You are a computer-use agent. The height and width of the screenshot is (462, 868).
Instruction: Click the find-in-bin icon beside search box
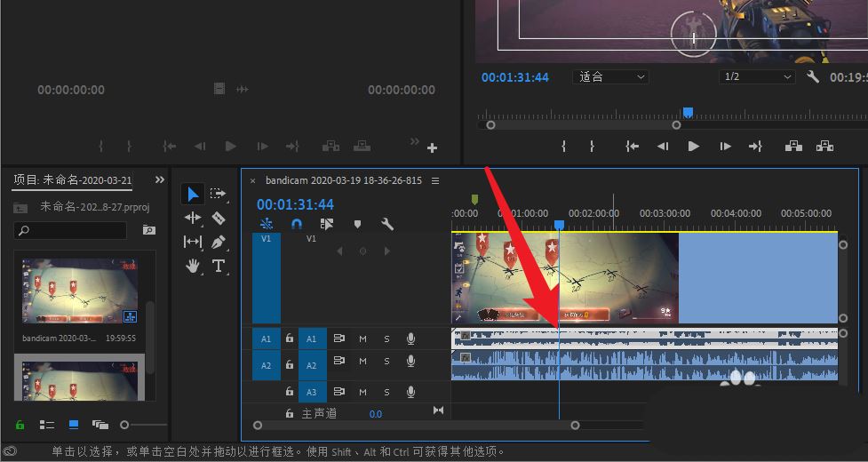[148, 229]
